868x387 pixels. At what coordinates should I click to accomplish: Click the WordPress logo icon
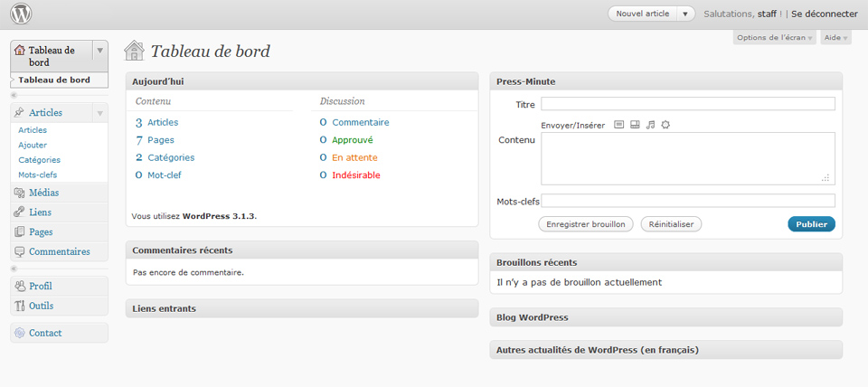pos(21,14)
